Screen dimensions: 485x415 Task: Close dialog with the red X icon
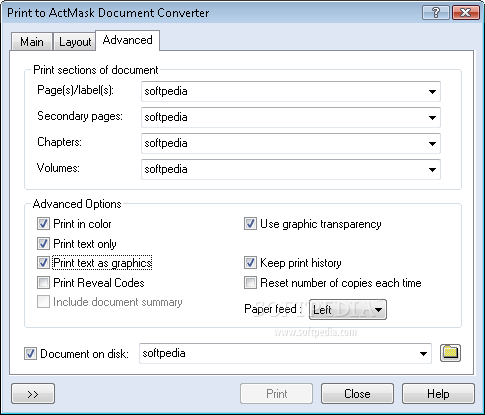pyautogui.click(x=466, y=13)
